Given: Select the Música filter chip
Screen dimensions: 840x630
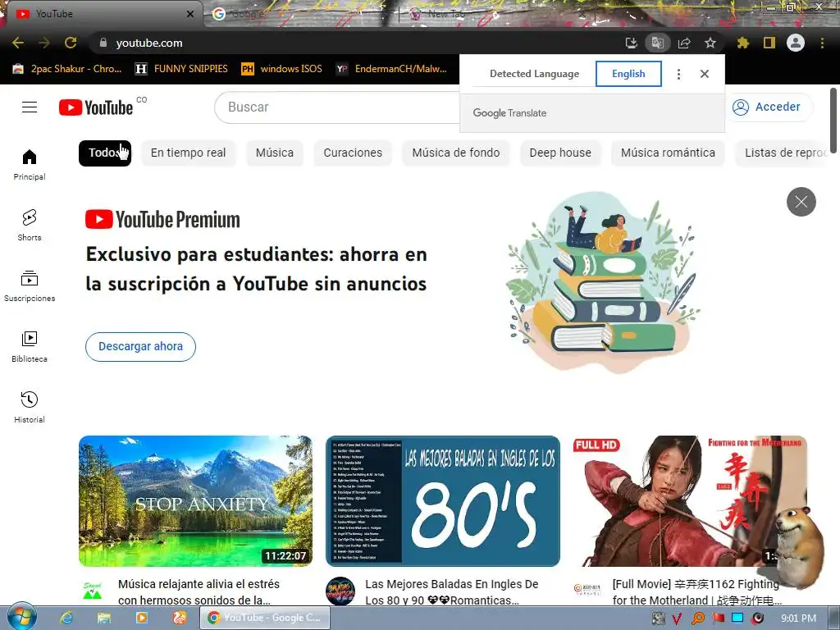Looking at the screenshot, I should 274,153.
